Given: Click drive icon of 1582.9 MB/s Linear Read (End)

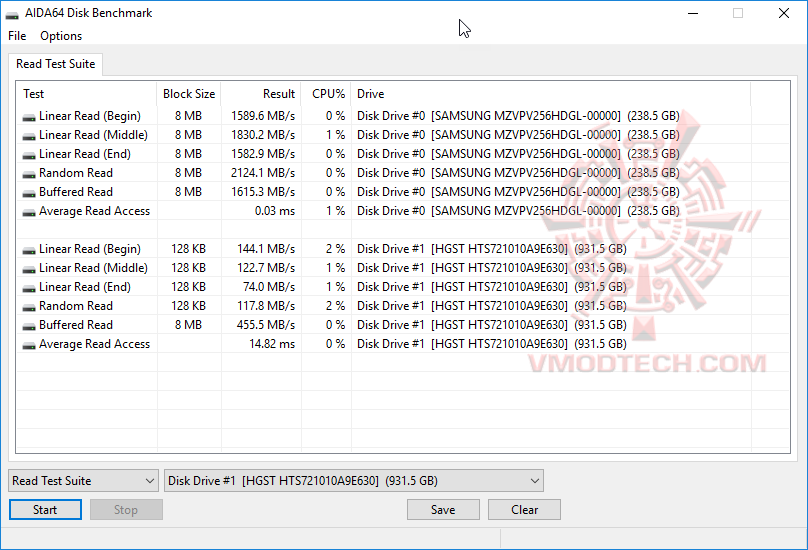Looking at the screenshot, I should (29, 155).
